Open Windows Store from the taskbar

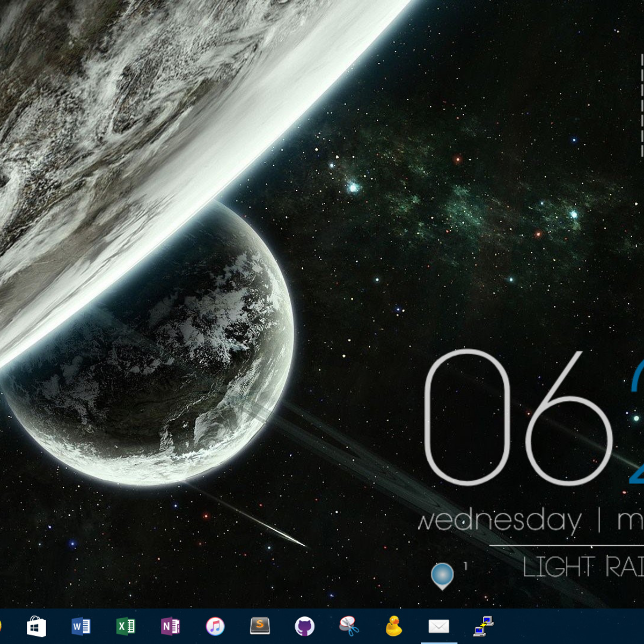(36, 626)
